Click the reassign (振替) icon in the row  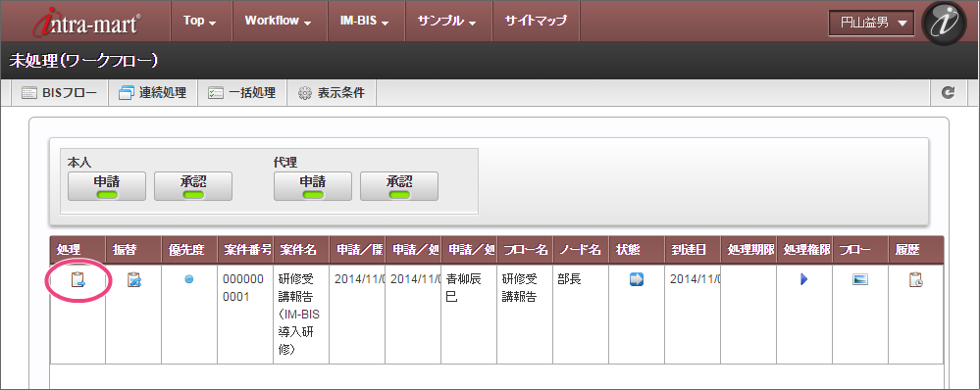click(x=133, y=280)
